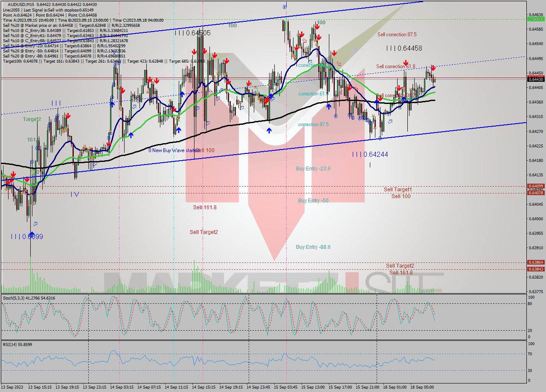Click the RSI(14) 55.8599 indicator label
The width and height of the screenshot is (546, 392).
coord(17,344)
